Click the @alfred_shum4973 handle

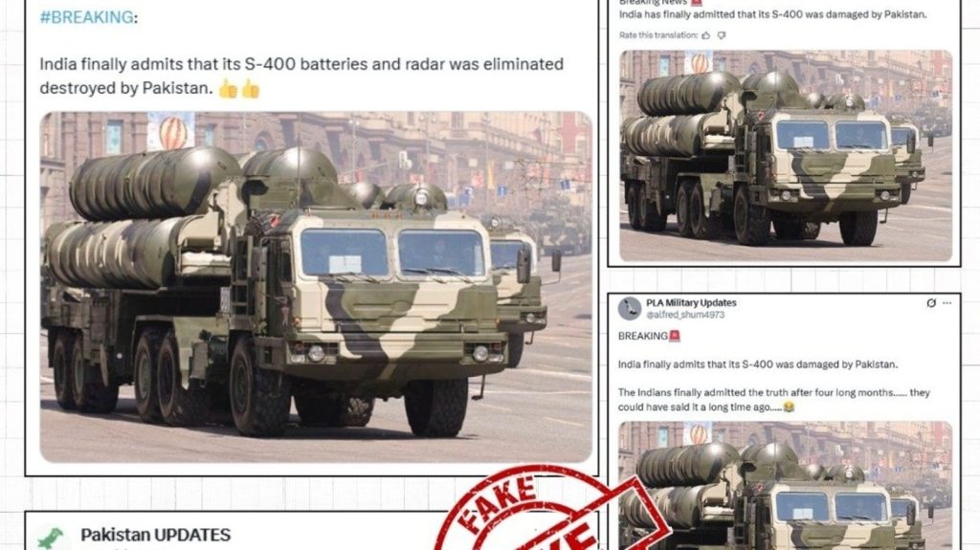[685, 315]
